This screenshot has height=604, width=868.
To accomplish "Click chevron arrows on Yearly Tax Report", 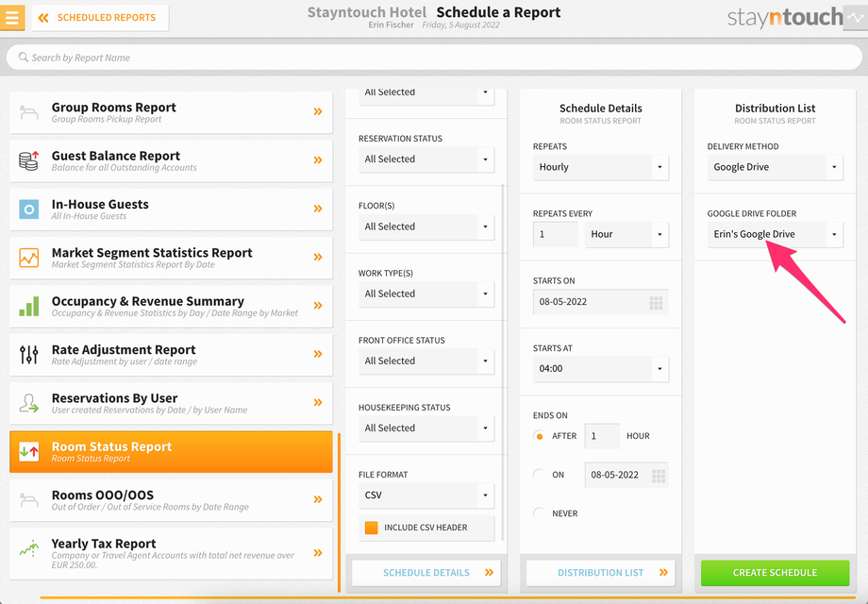I will pyautogui.click(x=318, y=552).
